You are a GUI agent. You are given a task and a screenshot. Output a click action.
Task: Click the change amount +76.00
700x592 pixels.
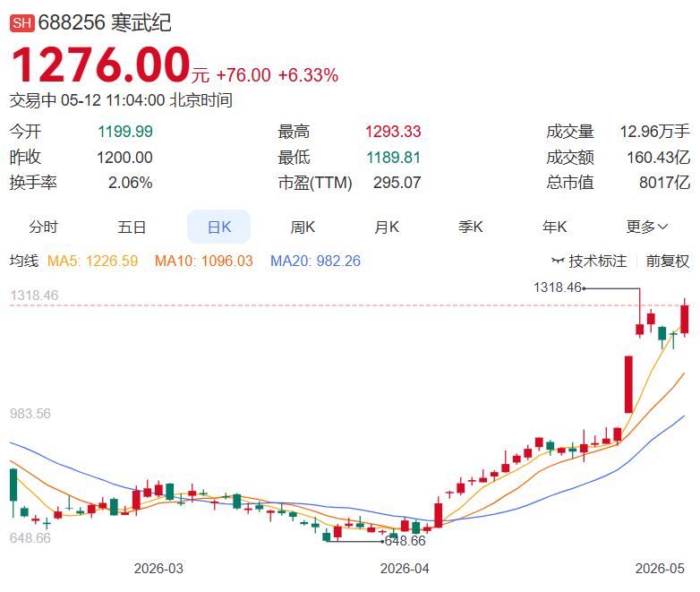243,75
